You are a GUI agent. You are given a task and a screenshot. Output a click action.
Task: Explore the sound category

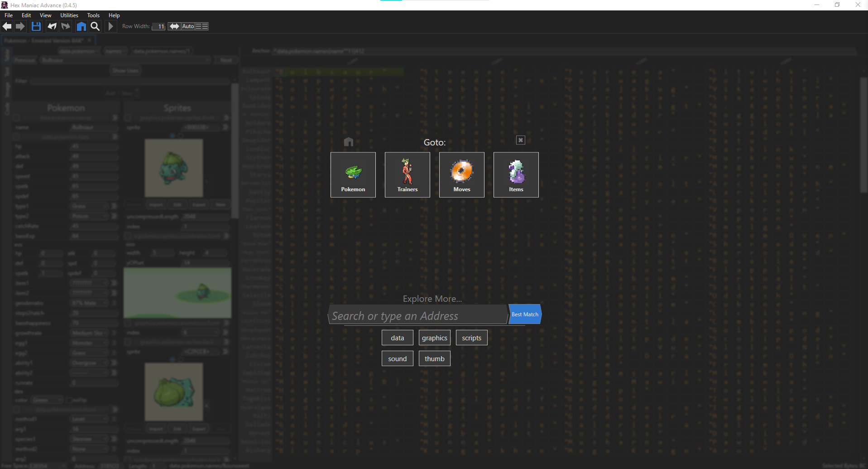tap(398, 359)
